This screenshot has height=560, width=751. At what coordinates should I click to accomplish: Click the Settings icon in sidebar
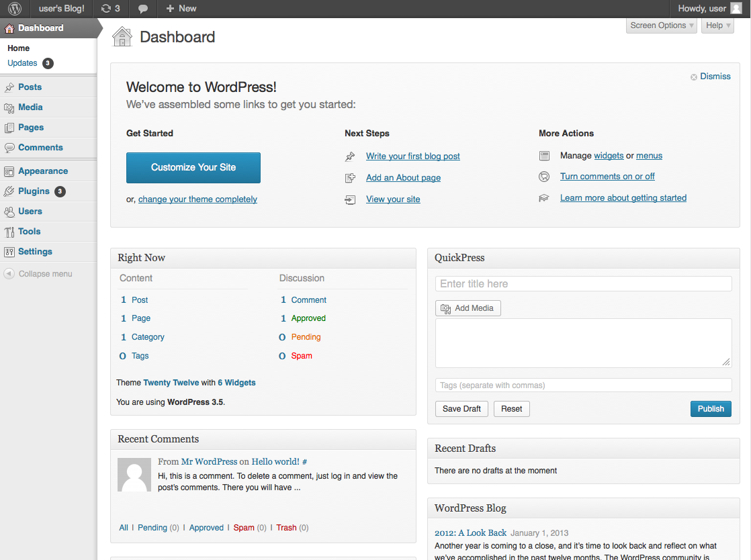tap(9, 252)
